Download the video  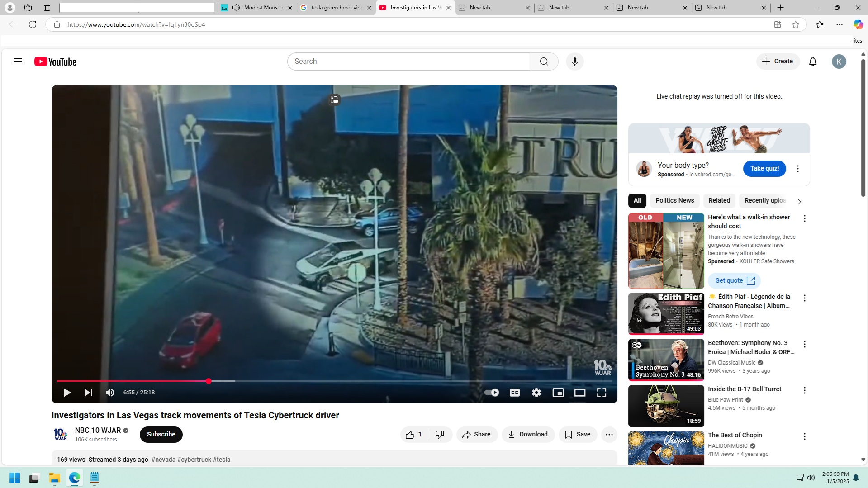[528, 435]
